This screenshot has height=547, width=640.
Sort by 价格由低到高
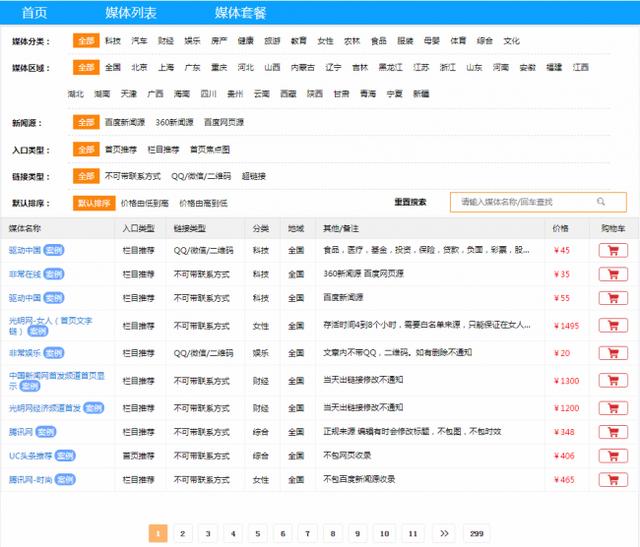tap(144, 203)
